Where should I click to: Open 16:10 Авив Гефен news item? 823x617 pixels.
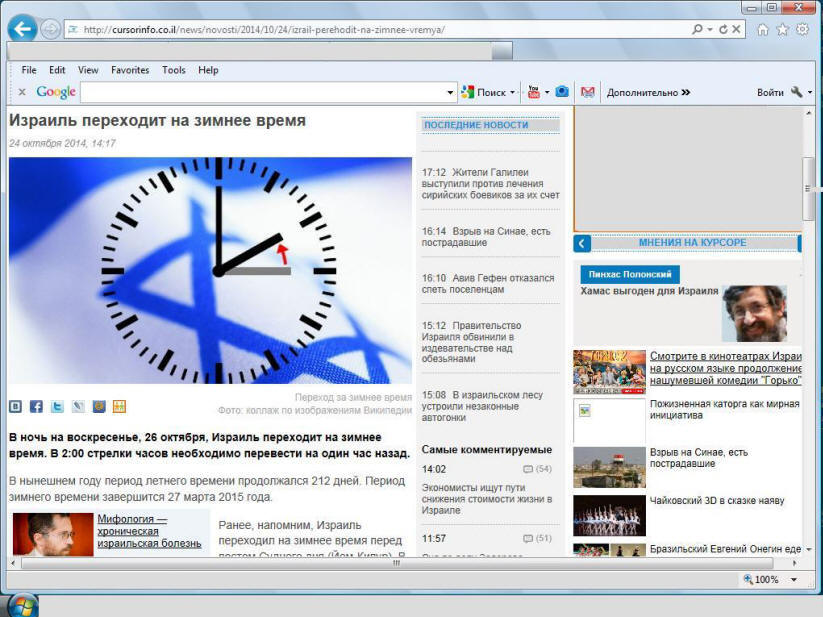(x=488, y=283)
